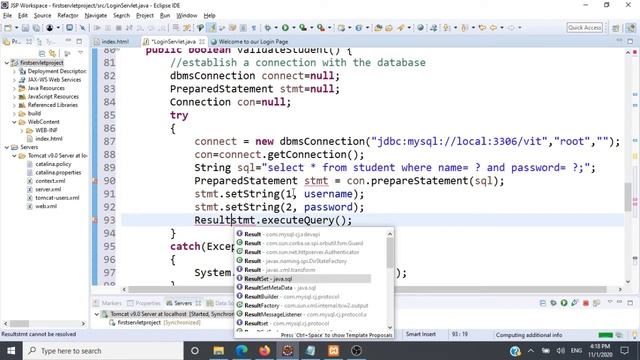Open web.xml in Project Explorer

46,206
